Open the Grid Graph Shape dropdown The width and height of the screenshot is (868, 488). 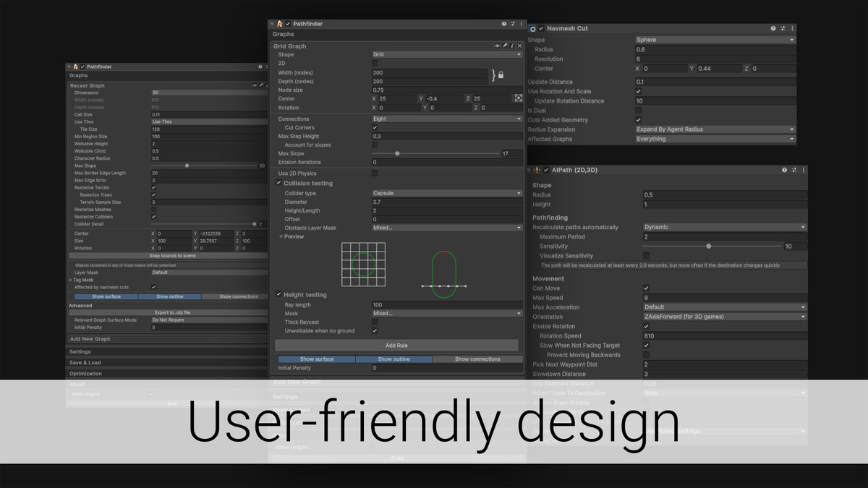tap(446, 54)
